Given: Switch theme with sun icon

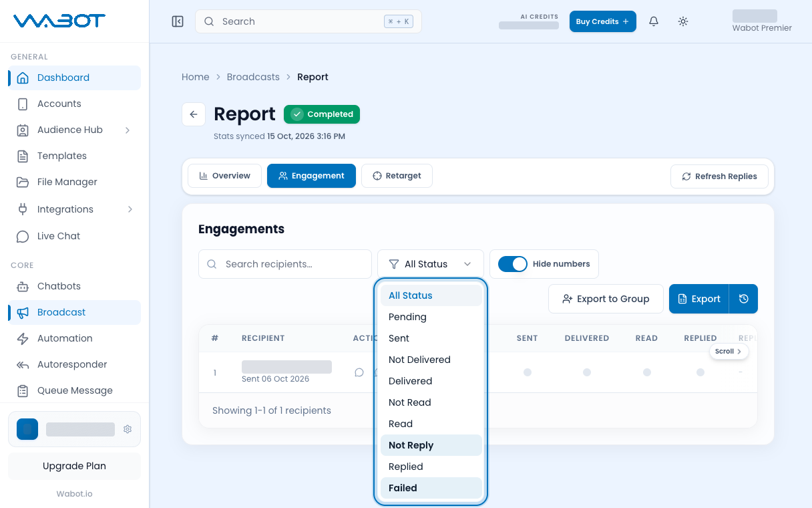Looking at the screenshot, I should point(683,21).
